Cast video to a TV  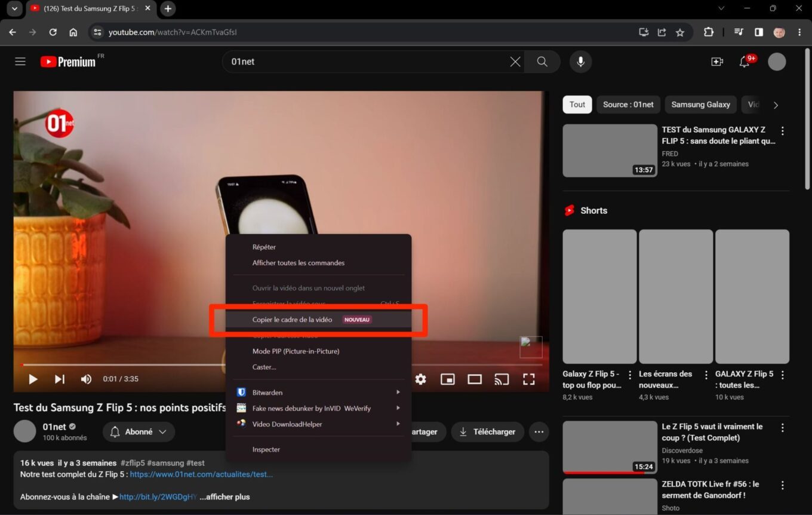click(x=502, y=379)
